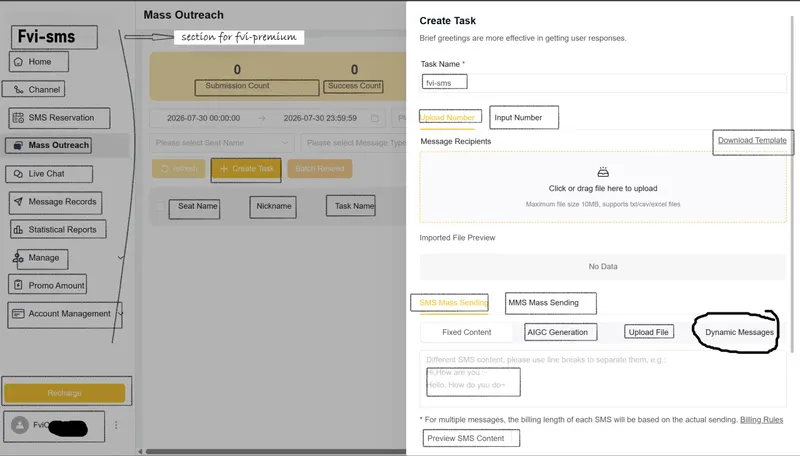
Task: Expand the Manage submenu chevron
Action: (120, 258)
